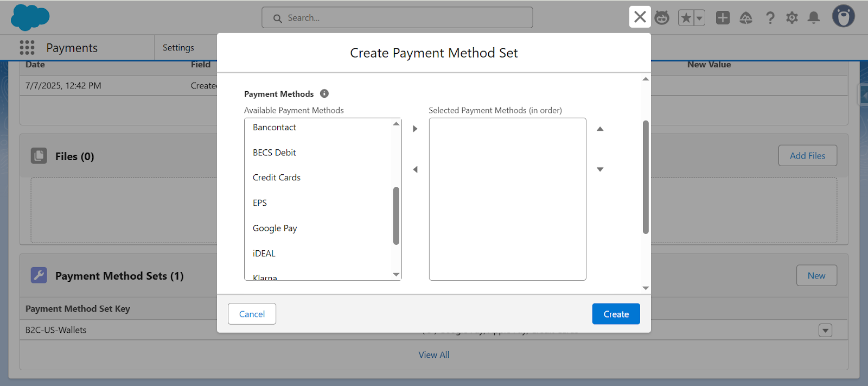The image size is (868, 386).
Task: Click the Create button
Action: point(616,314)
